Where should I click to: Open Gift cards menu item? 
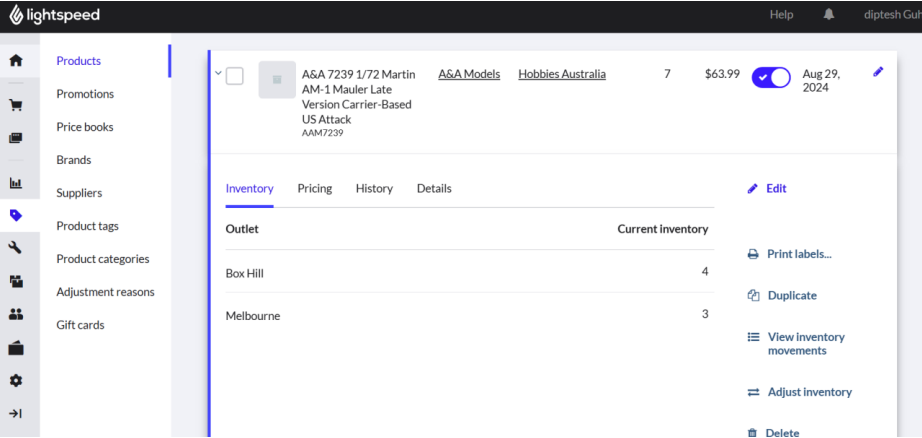[80, 325]
